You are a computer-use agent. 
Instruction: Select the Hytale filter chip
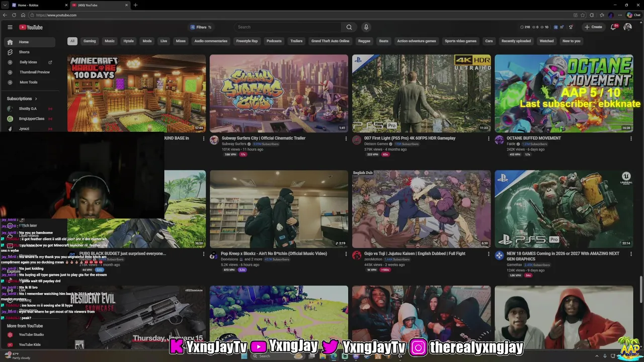coord(129,41)
